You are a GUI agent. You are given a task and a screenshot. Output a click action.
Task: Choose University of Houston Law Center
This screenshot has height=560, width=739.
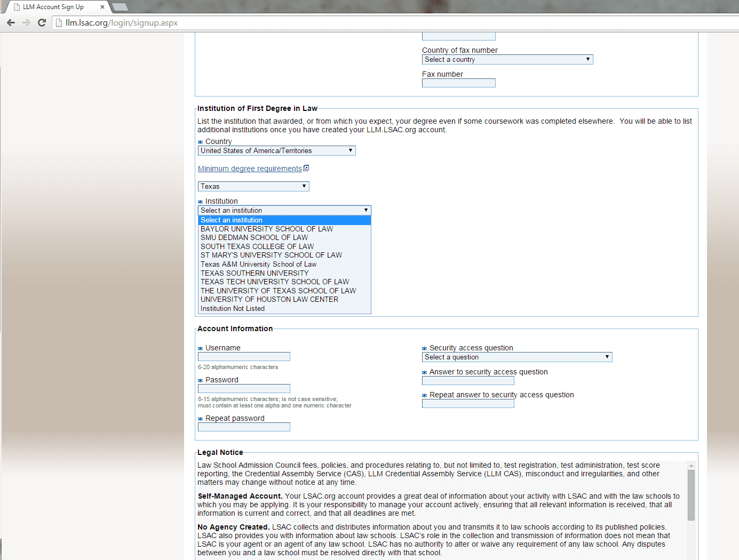pyautogui.click(x=284, y=299)
